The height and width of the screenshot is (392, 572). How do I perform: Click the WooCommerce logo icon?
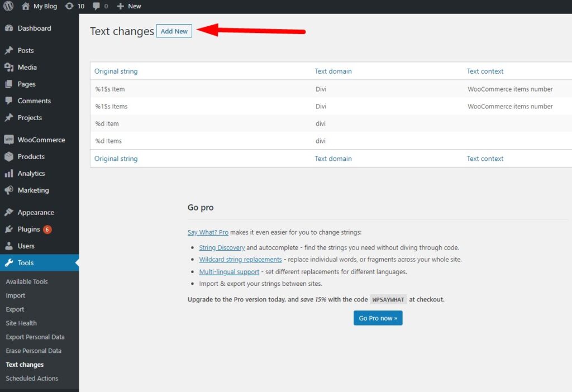[x=9, y=140]
